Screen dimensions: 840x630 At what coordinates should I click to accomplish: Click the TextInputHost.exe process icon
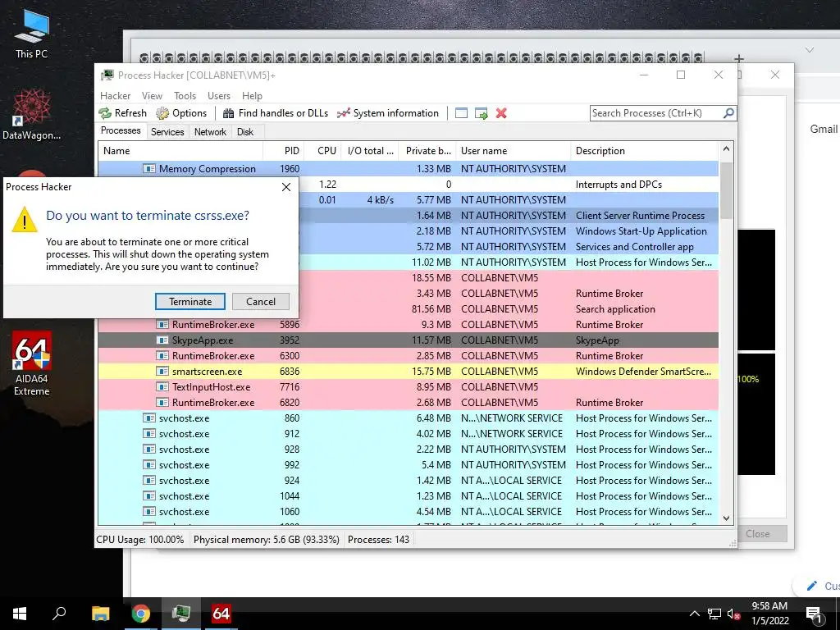tap(162, 387)
